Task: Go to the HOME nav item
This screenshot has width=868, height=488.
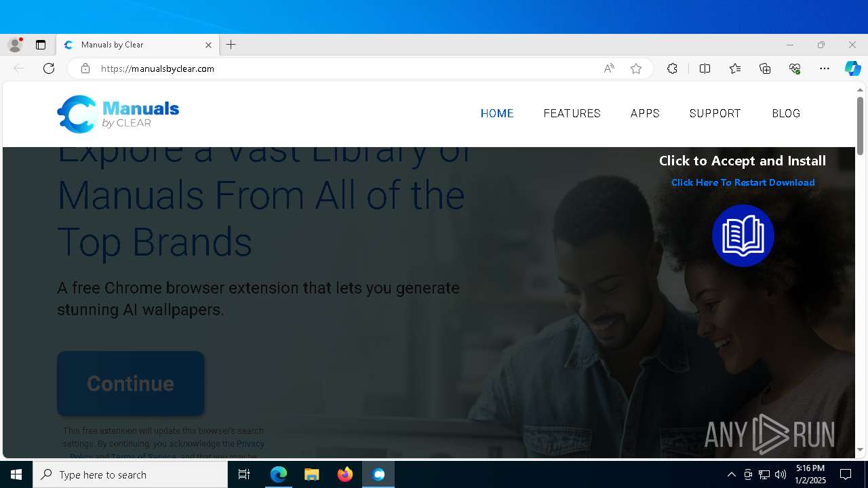Action: click(x=497, y=113)
